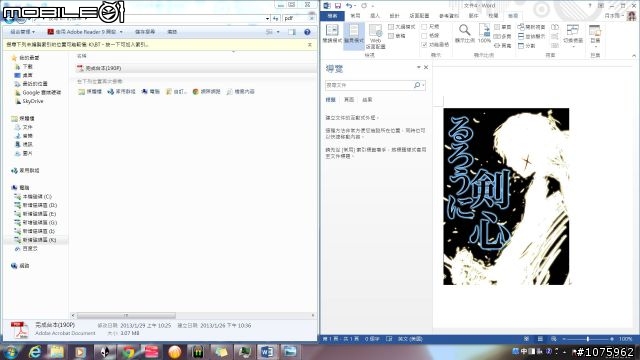Click Redo in Word quick access toolbar
This screenshot has height=360, width=640.
coord(364,5)
